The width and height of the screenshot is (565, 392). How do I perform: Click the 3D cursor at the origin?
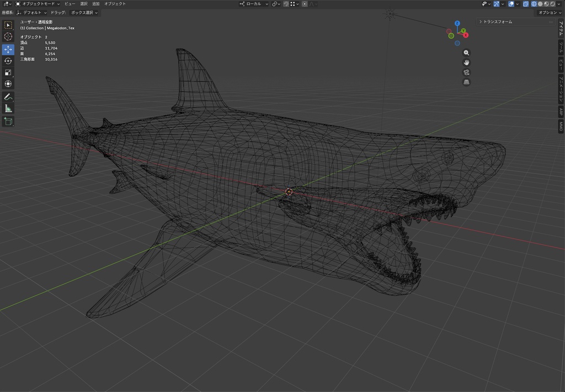(x=289, y=192)
